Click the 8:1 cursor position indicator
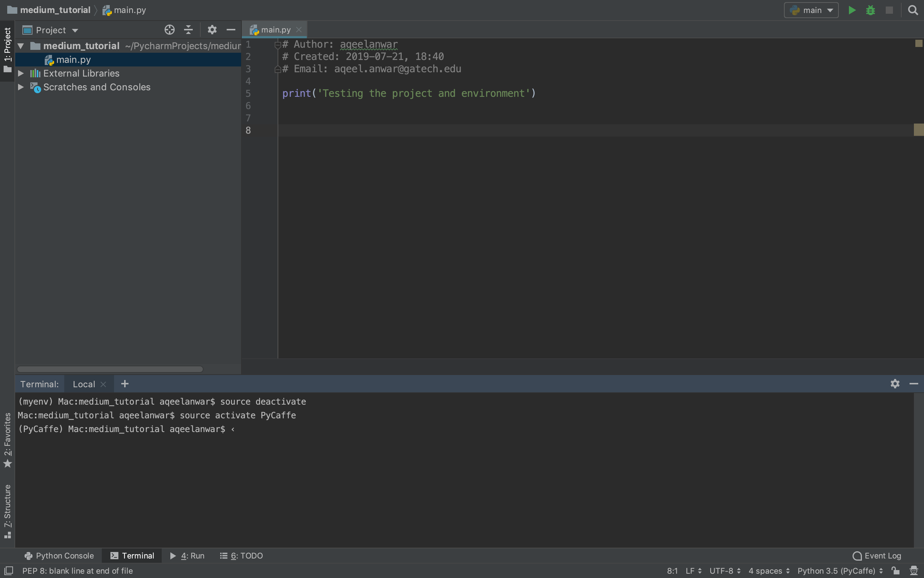Viewport: 924px width, 578px height. [672, 570]
